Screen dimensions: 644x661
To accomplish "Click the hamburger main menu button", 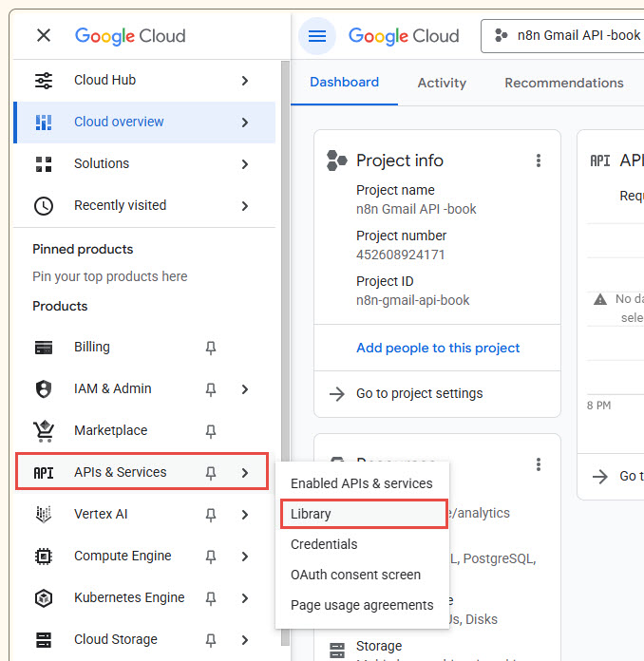I will click(317, 36).
